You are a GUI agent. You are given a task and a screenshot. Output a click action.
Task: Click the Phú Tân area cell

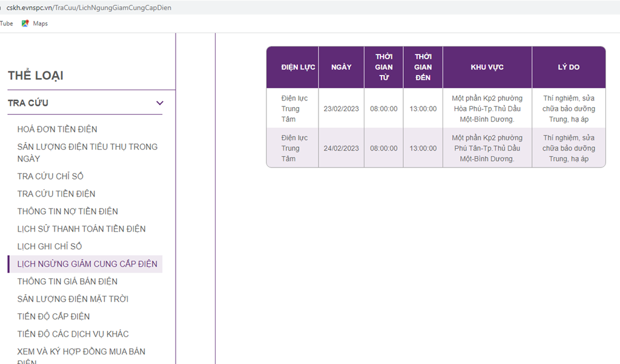coord(487,149)
